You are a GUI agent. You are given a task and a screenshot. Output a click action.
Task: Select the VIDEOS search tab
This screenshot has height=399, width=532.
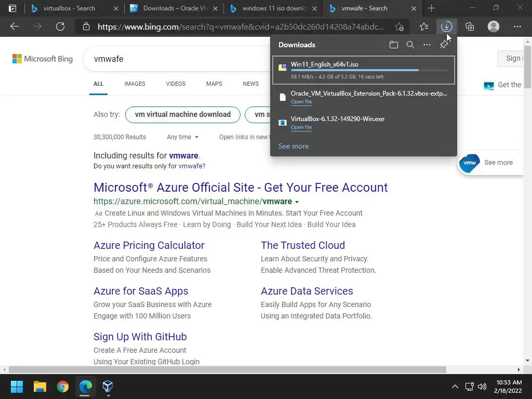pos(176,84)
